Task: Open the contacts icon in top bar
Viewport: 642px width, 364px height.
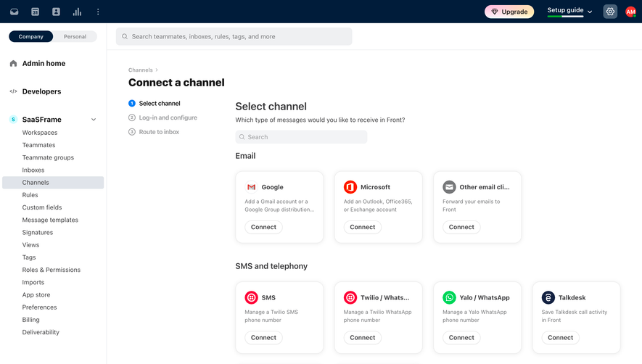Action: point(56,12)
